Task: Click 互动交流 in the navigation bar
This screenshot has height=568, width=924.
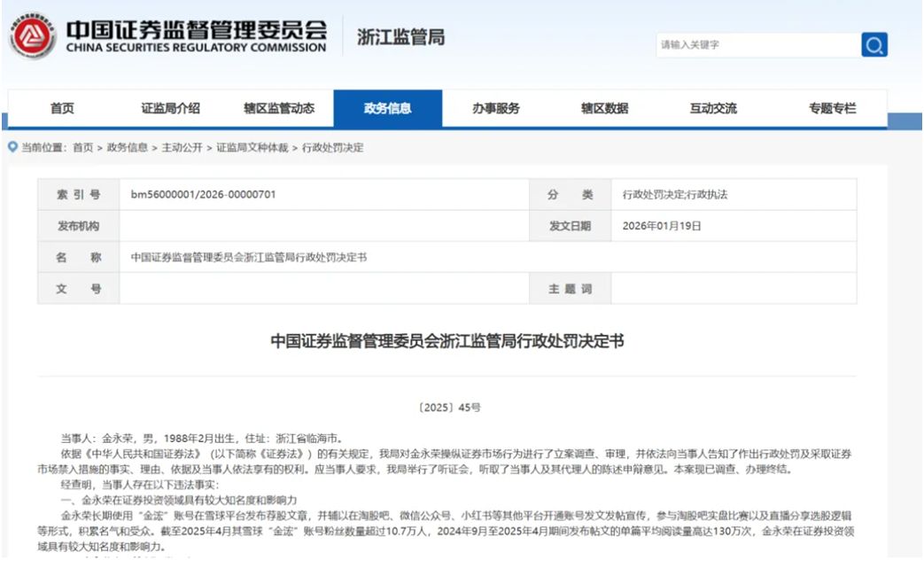Action: [x=715, y=107]
